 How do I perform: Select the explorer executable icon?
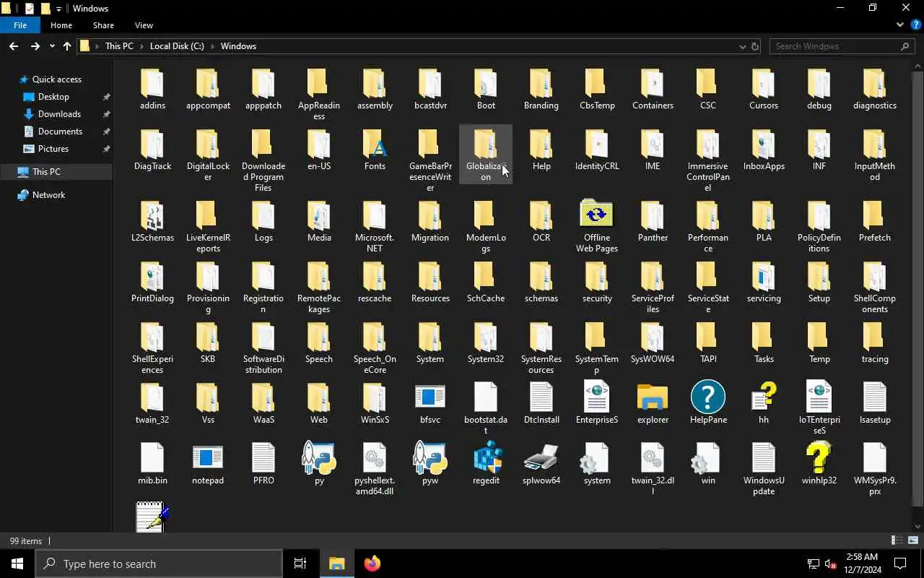(x=653, y=398)
